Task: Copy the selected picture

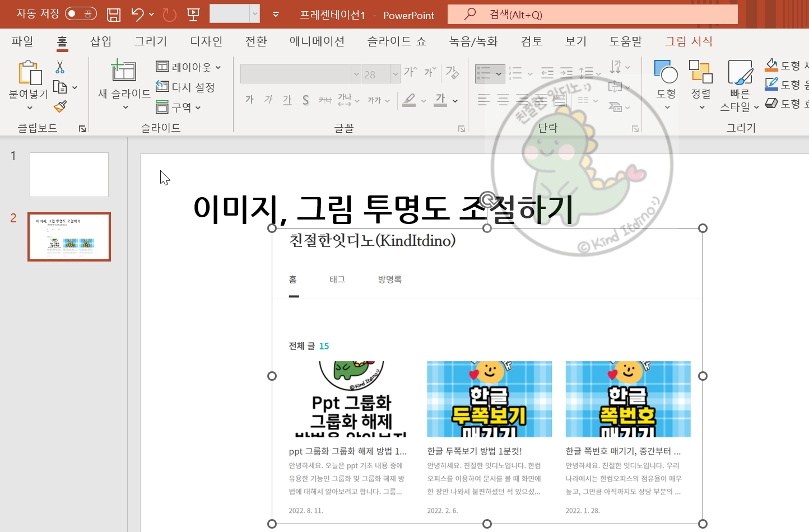Action: point(60,87)
